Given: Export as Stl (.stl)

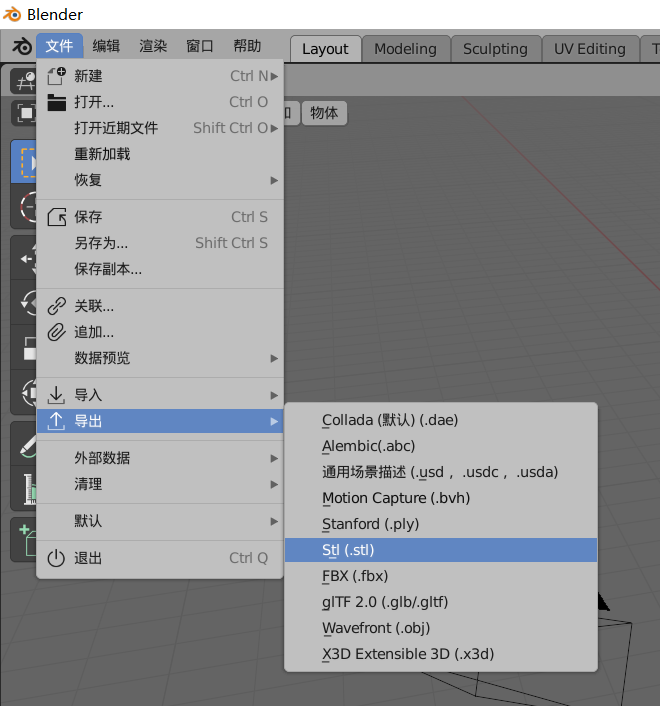Looking at the screenshot, I should [x=441, y=550].
